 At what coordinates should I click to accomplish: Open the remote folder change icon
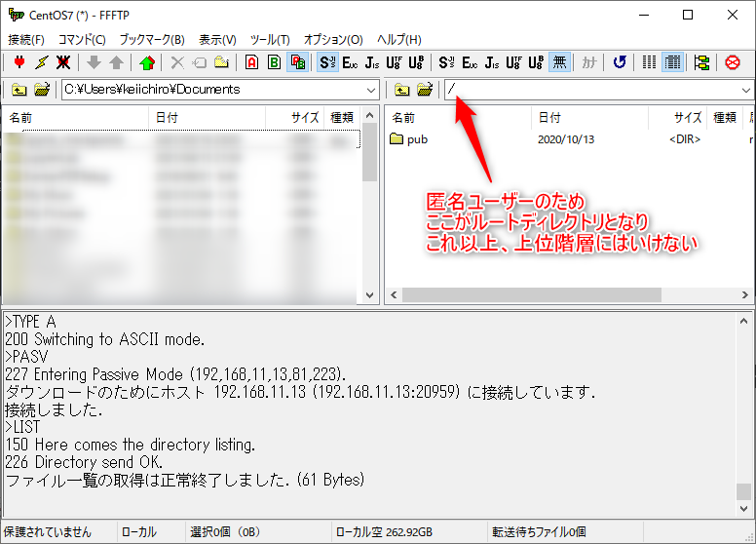click(x=425, y=90)
